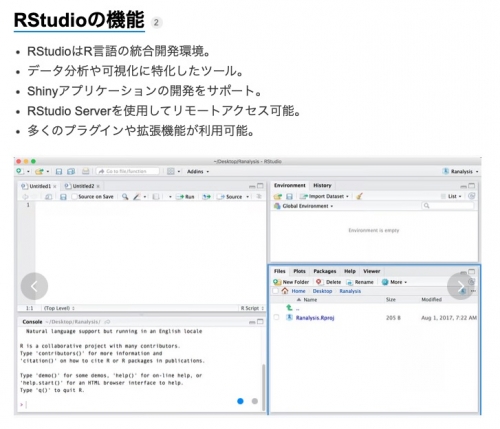Click the Delete button in Files
The height and width of the screenshot is (429, 500).
[329, 282]
